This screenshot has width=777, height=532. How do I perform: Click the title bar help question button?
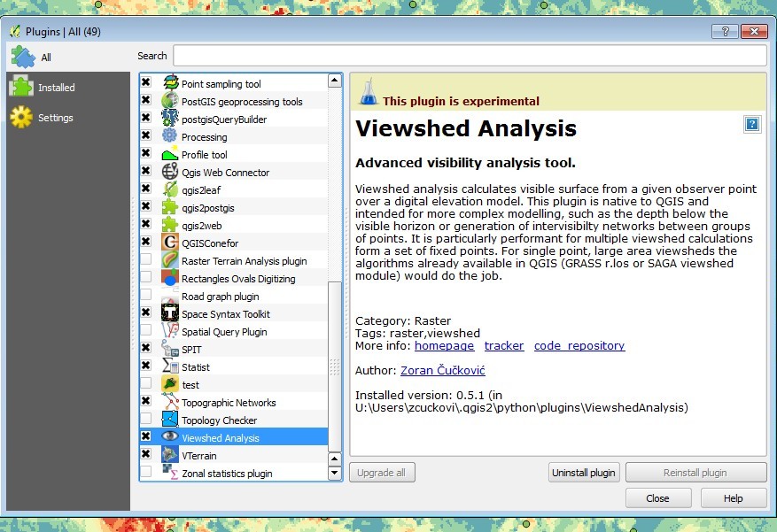pyautogui.click(x=725, y=31)
